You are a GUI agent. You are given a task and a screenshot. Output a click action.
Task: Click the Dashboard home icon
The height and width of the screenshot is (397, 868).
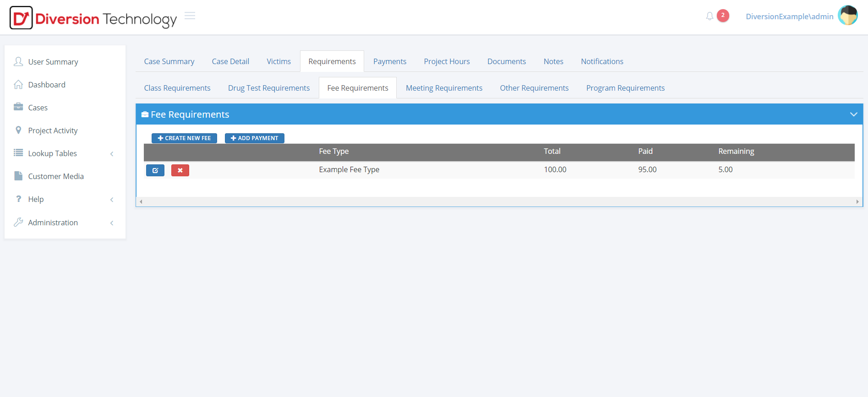[x=18, y=85]
